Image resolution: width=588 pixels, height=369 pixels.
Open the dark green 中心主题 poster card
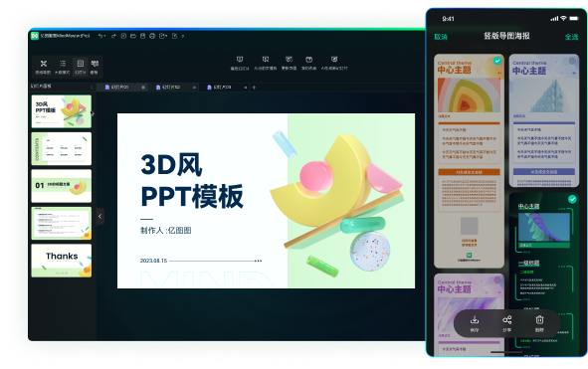click(x=544, y=274)
